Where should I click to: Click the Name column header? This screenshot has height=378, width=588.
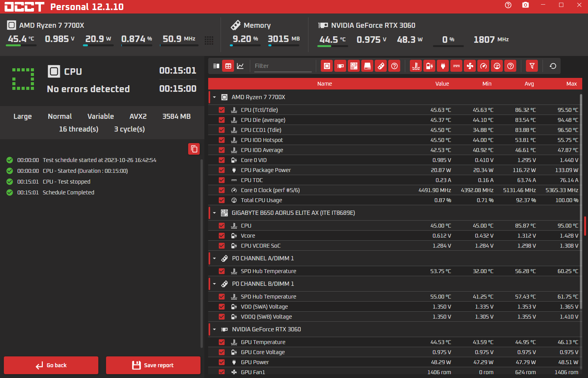(324, 84)
